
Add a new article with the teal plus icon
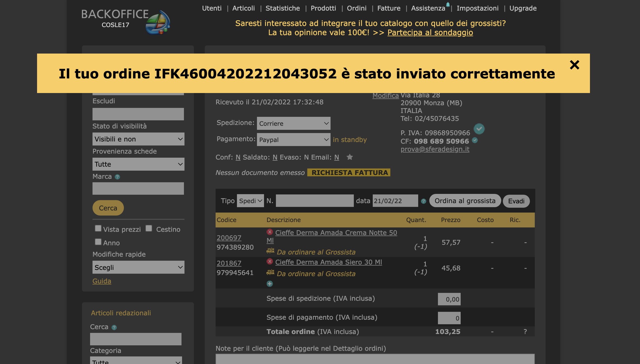pos(270,284)
